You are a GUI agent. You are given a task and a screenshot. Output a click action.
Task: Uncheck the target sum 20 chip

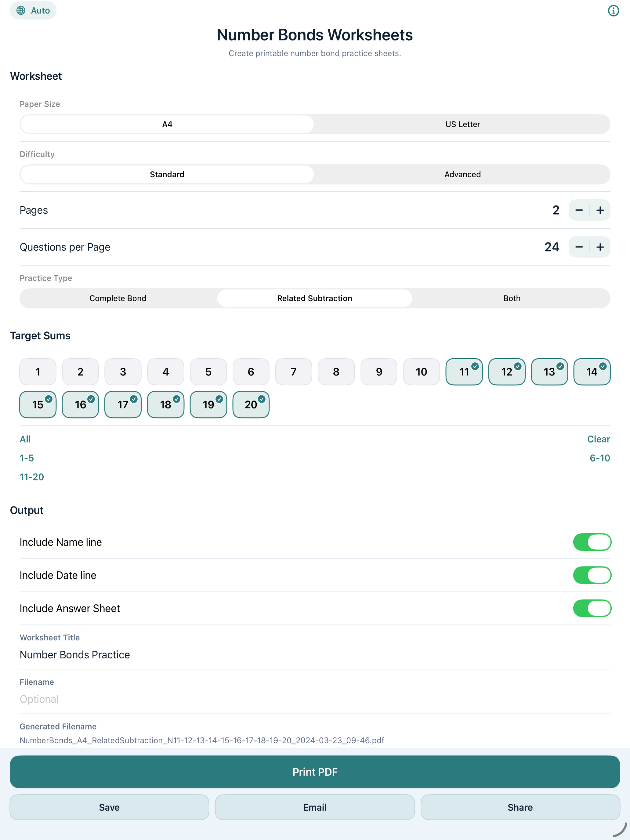point(251,404)
